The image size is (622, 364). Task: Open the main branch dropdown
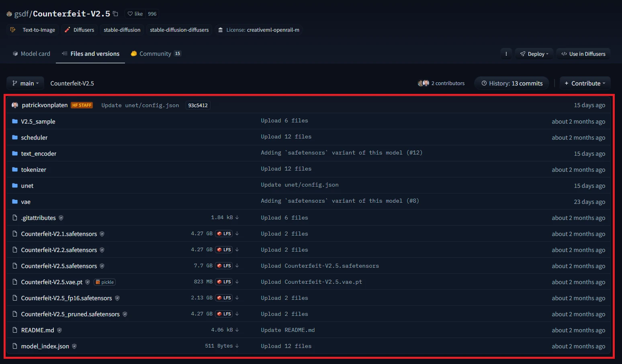[25, 83]
